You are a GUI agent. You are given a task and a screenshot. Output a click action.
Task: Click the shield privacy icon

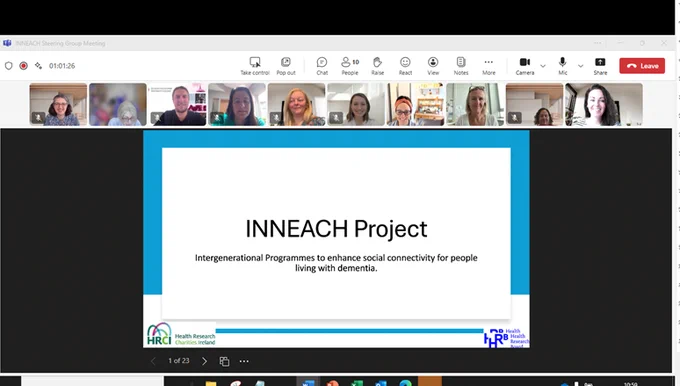(x=9, y=65)
